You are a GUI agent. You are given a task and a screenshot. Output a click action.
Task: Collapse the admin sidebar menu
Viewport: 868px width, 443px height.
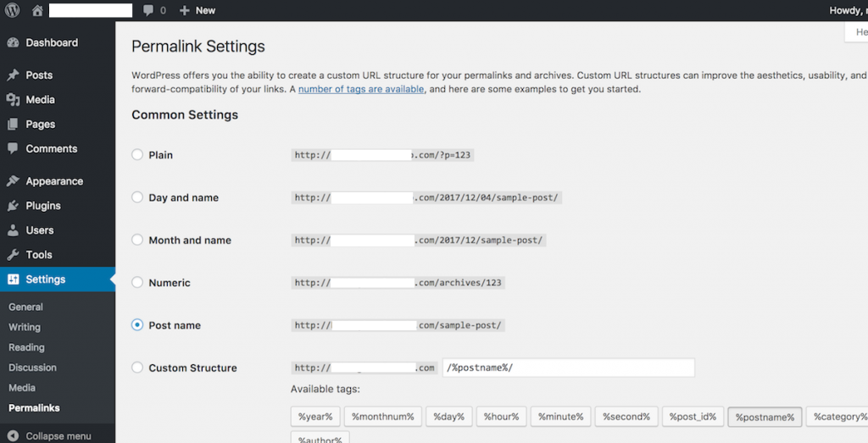coord(50,436)
